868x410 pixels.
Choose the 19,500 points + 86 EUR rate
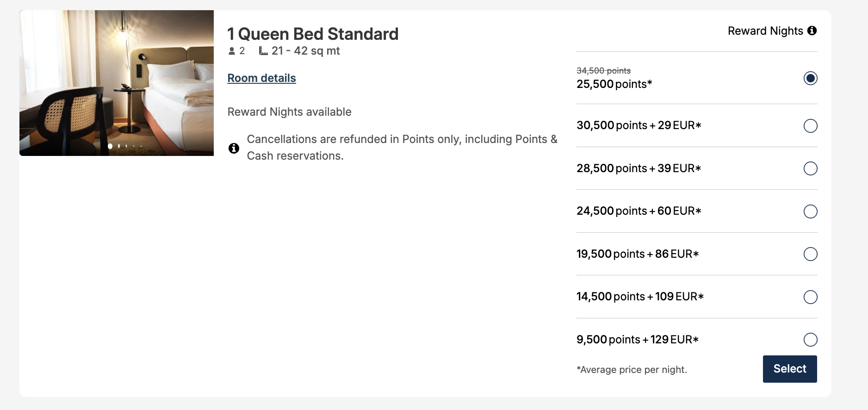(810, 254)
